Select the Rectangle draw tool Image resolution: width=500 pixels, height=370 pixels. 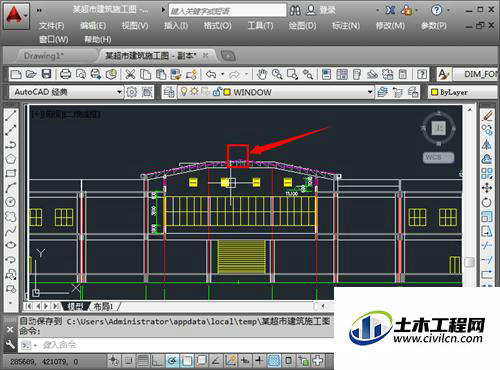pyautogui.click(x=11, y=173)
